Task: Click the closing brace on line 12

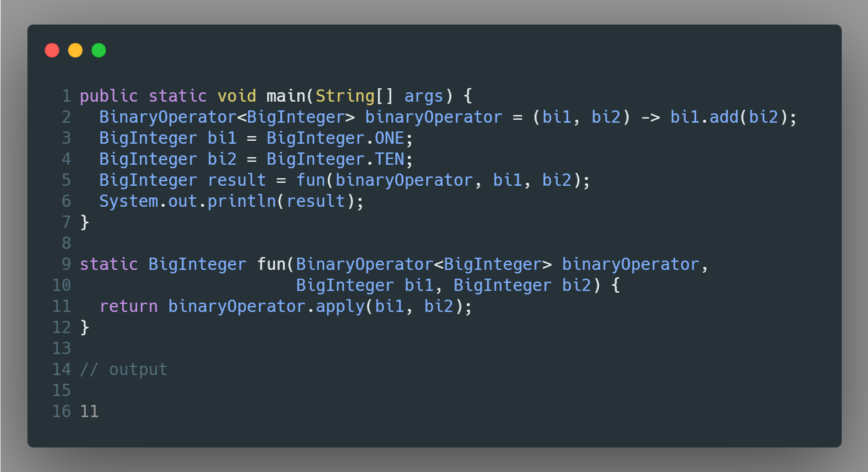Action: tap(85, 328)
